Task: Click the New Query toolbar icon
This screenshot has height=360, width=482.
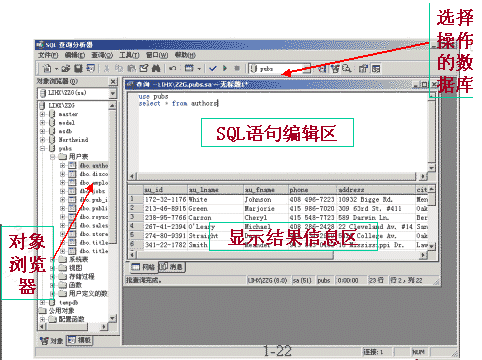Action: tap(47, 69)
